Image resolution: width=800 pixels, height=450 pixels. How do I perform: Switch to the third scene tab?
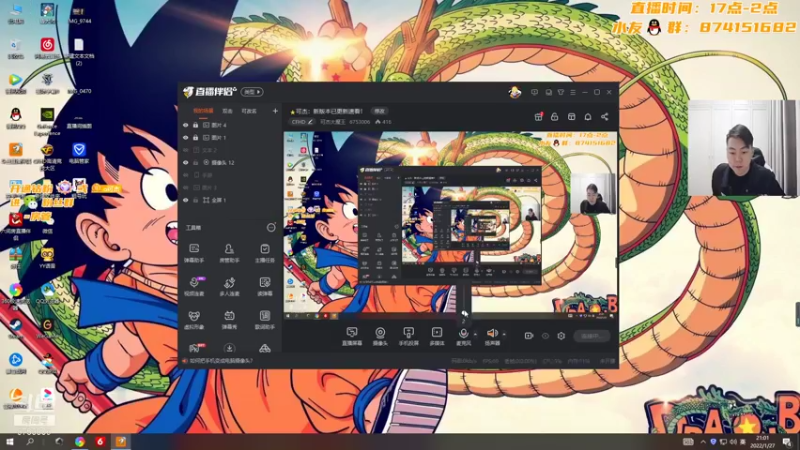(249, 111)
